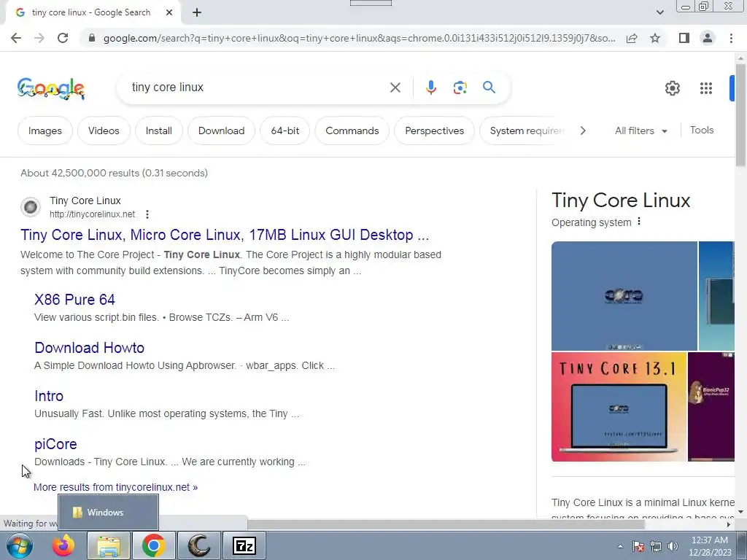Bookmark this page with the star icon
This screenshot has width=747, height=560.
(655, 38)
